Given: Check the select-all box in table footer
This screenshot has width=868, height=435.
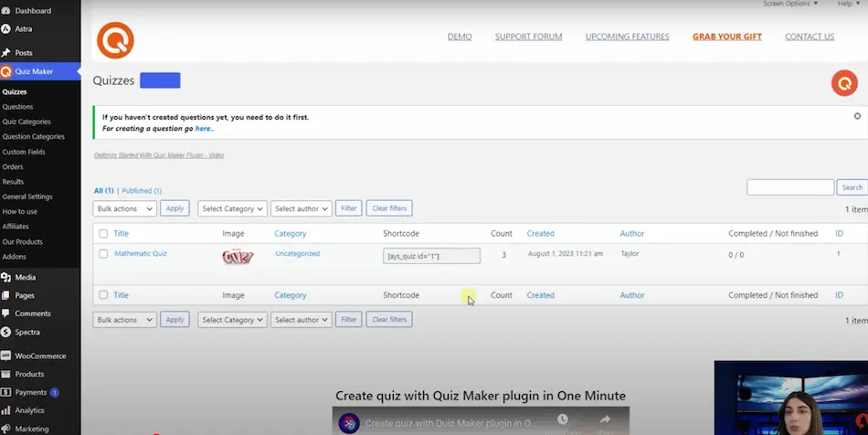Looking at the screenshot, I should point(103,295).
